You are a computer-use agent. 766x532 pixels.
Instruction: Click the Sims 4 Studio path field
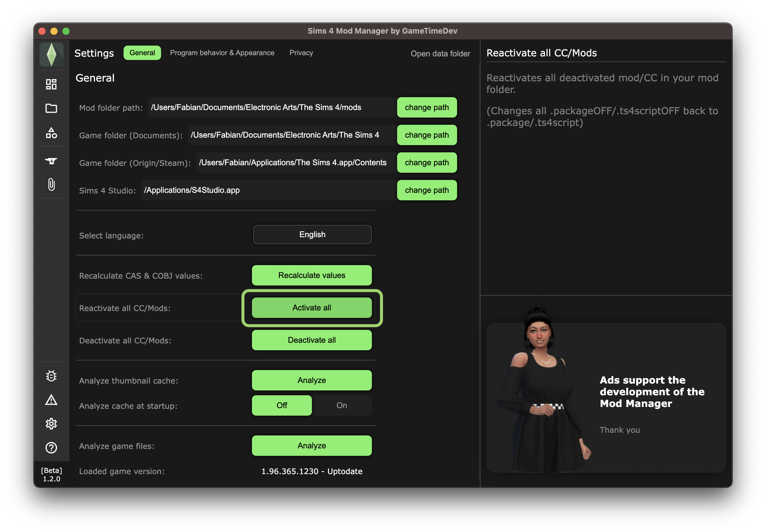[x=269, y=190]
